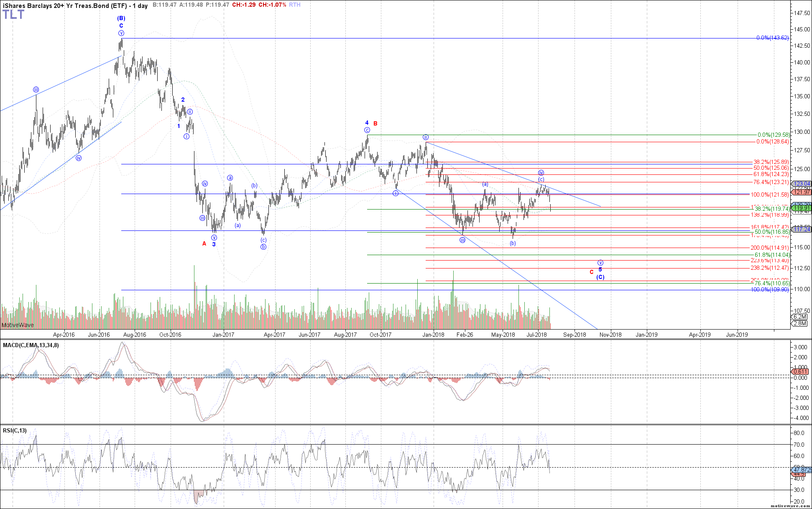Click the 147.50 price axis label
The width and height of the screenshot is (812, 509).
802,13
